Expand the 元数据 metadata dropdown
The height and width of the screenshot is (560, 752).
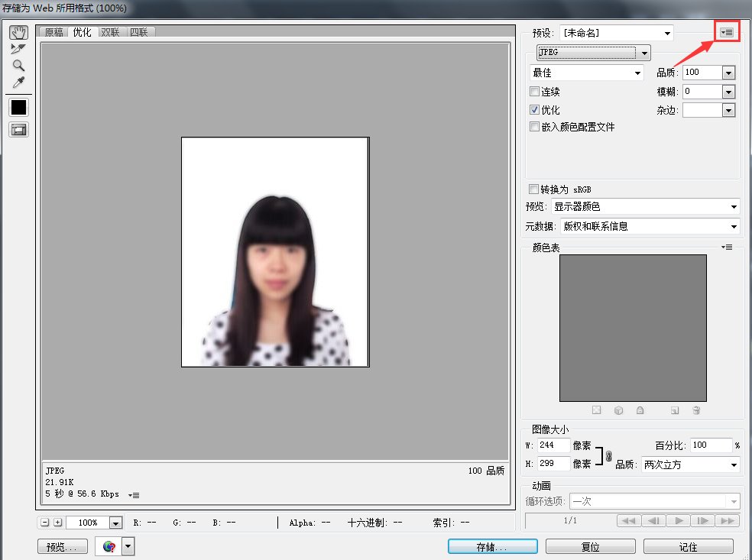click(650, 226)
